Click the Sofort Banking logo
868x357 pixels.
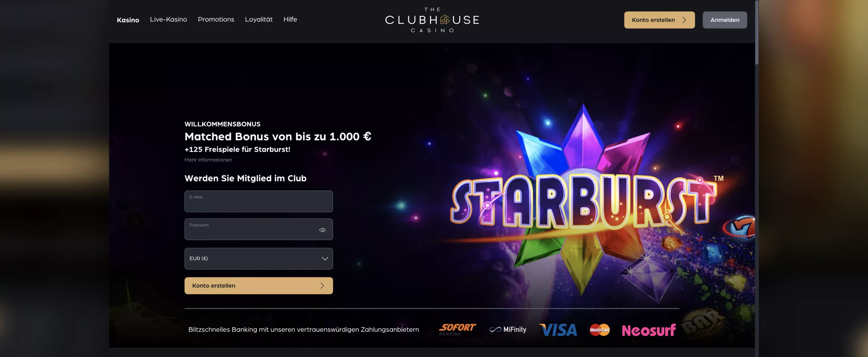click(x=457, y=329)
